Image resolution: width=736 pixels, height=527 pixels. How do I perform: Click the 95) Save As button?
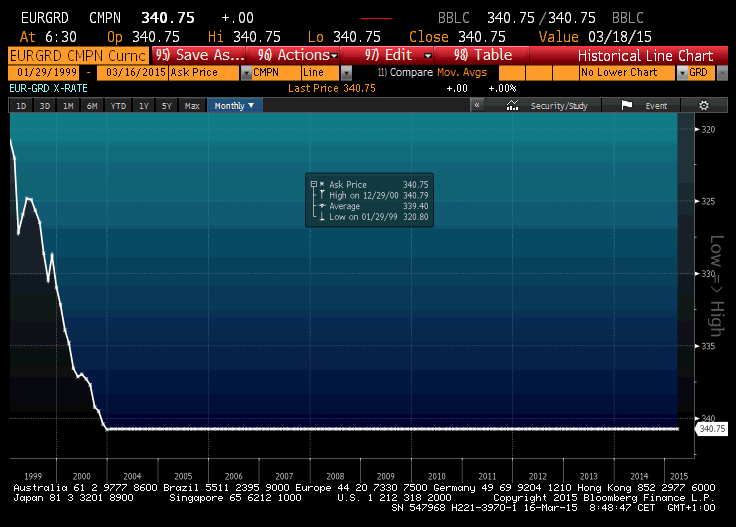tap(199, 55)
